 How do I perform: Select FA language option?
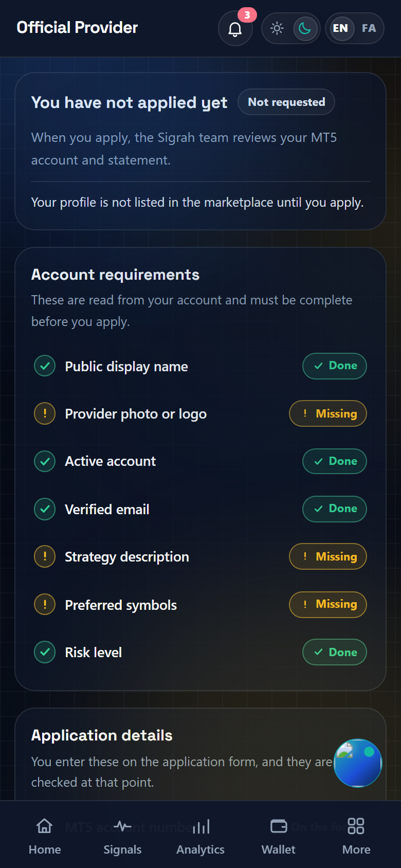pos(369,28)
